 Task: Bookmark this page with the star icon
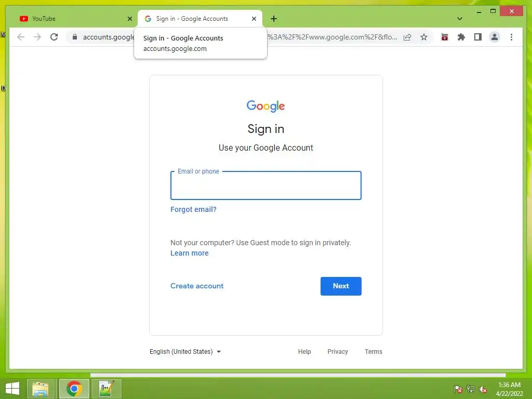click(x=424, y=37)
